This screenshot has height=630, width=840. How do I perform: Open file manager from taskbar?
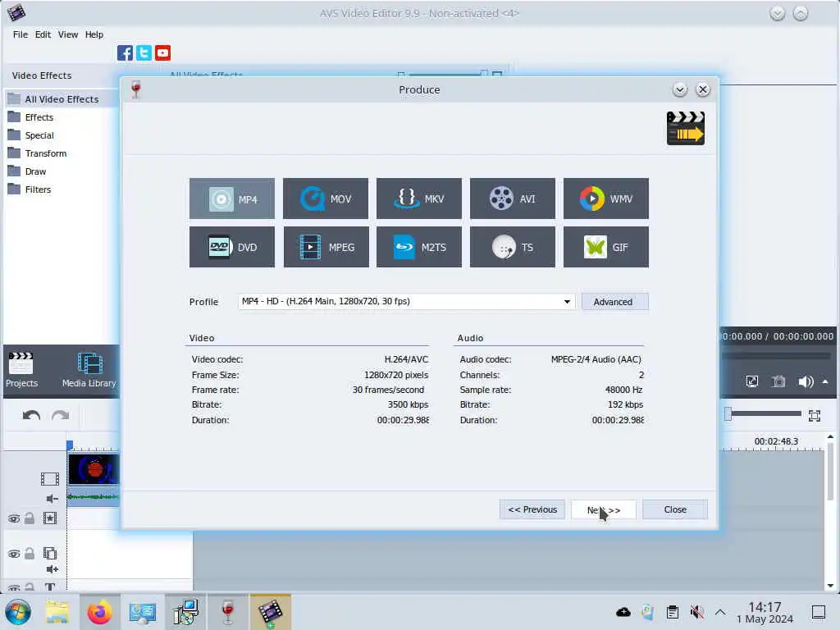(57, 612)
